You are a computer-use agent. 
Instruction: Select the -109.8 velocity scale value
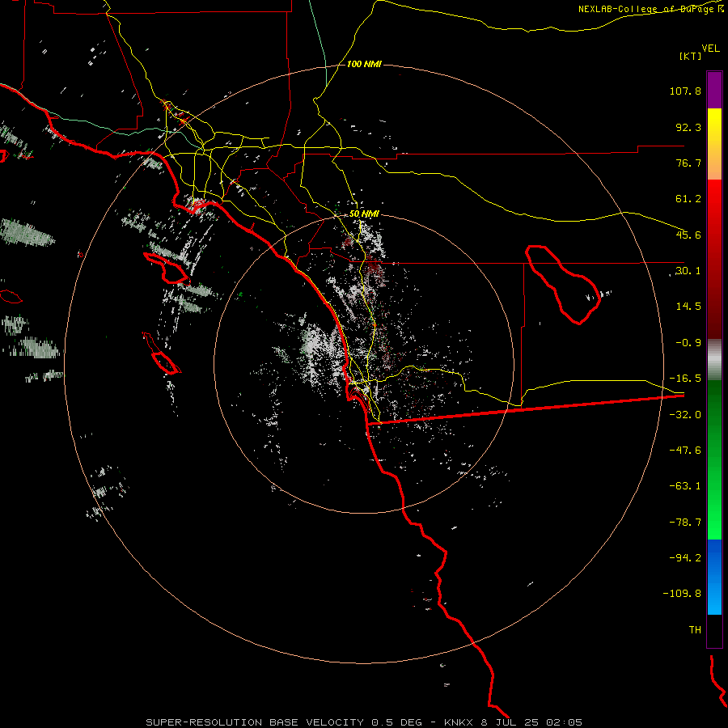[682, 594]
